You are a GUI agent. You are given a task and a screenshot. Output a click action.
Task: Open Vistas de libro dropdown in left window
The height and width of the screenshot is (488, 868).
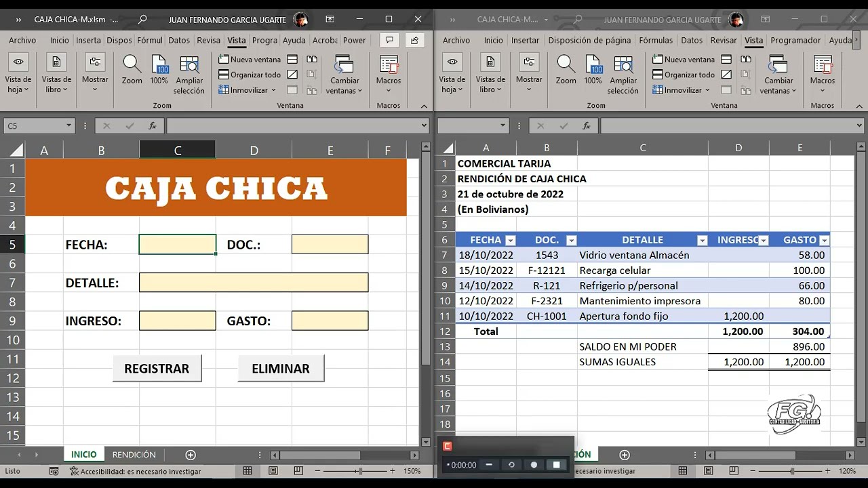[x=56, y=85]
